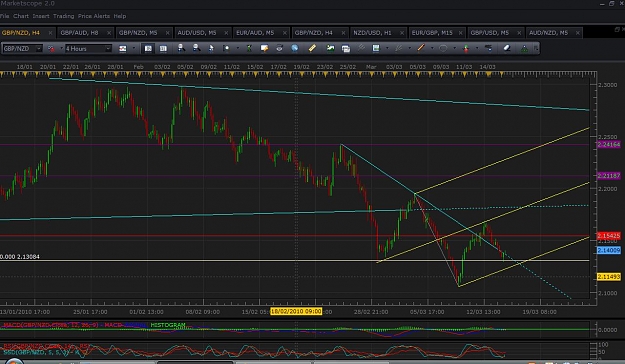The height and width of the screenshot is (364, 625).
Task: Click the highlighted 18/02/2010 09:00 date label
Action: click(296, 311)
